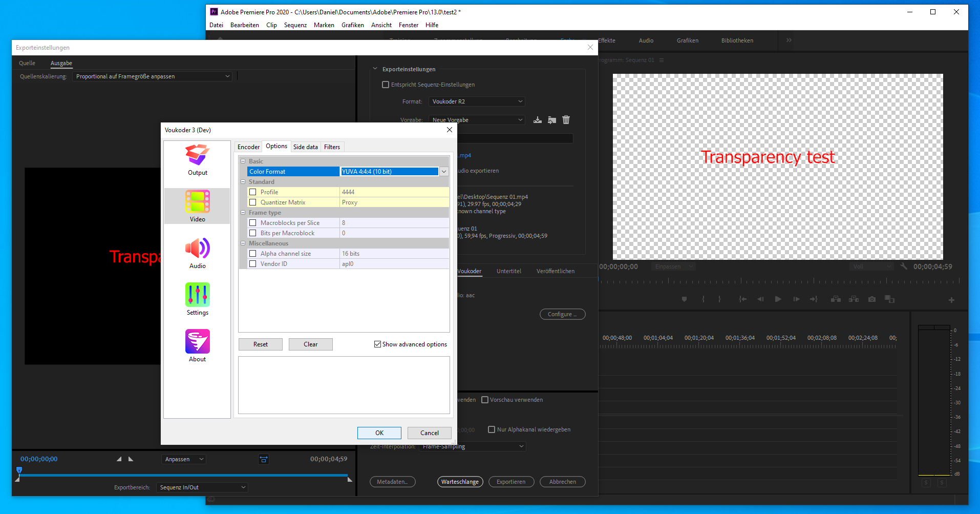Click the Vendor ID value field
This screenshot has width=980, height=514.
coord(394,264)
